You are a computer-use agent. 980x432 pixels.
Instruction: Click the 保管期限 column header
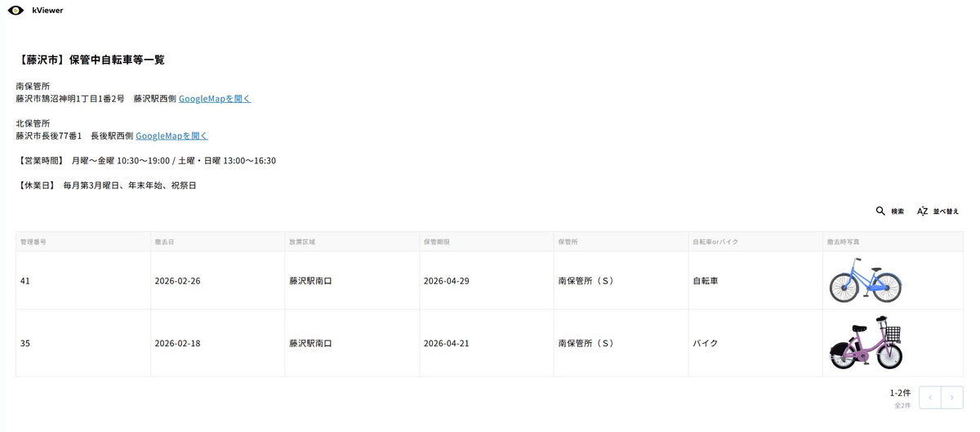[437, 242]
